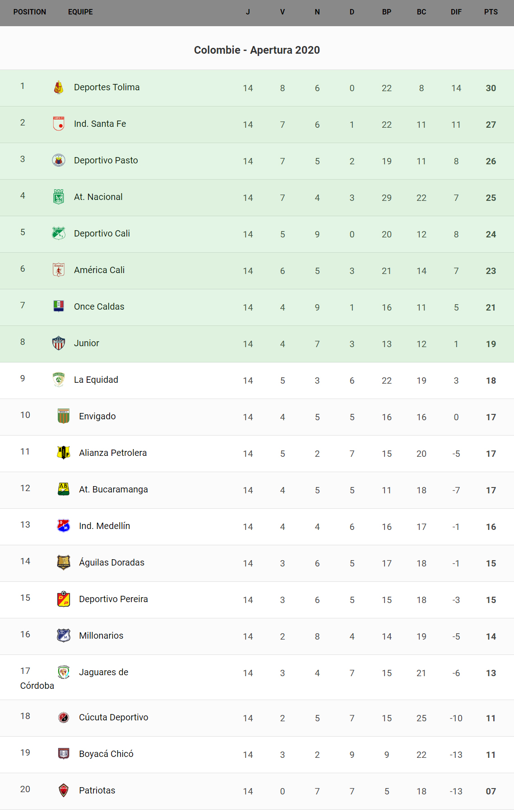Click the DIF column header
The image size is (514, 812).
(456, 12)
